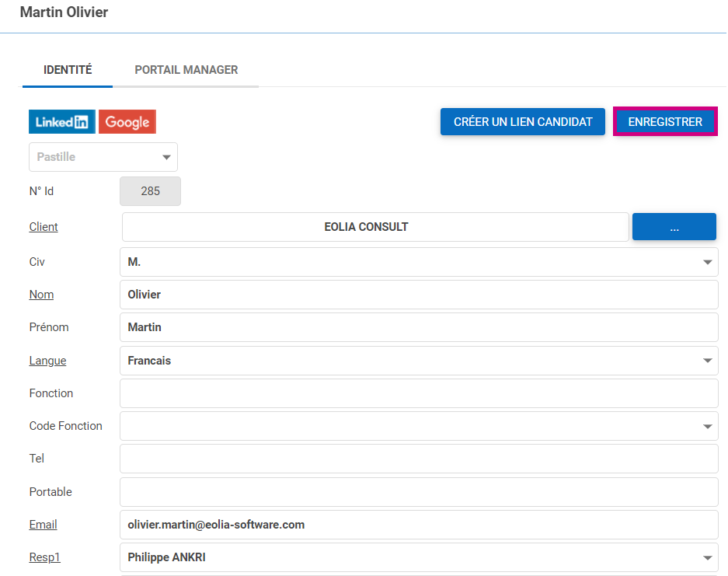Click the empty Tel input field
Image resolution: width=728 pixels, height=576 pixels.
419,459
